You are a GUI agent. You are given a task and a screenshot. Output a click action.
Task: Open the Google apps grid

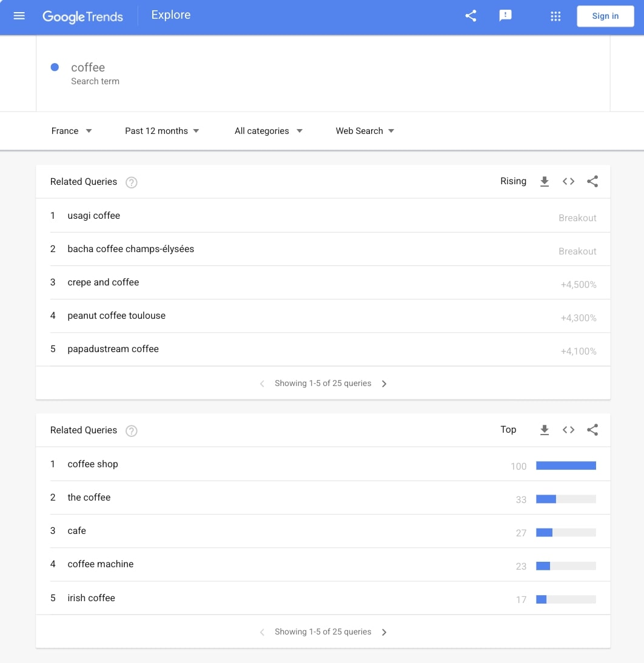tap(555, 16)
